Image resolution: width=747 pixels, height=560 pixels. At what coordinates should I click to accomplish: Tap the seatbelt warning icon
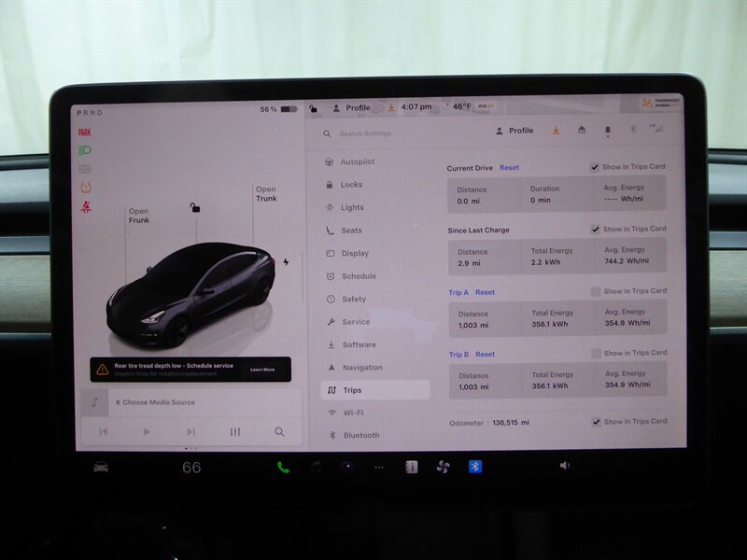[86, 206]
